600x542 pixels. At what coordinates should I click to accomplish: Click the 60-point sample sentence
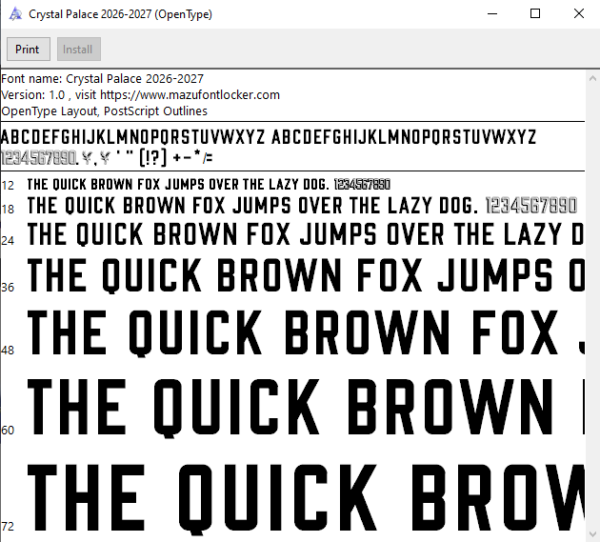[x=305, y=407]
